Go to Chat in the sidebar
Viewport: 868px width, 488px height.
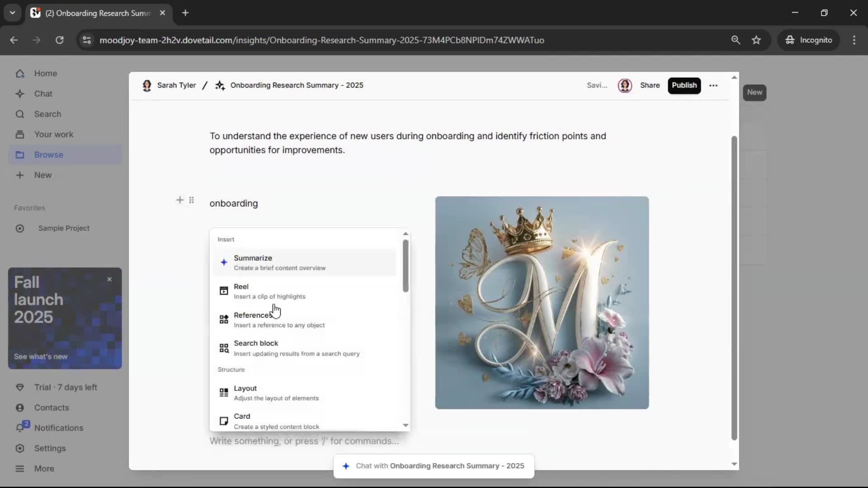(x=43, y=94)
